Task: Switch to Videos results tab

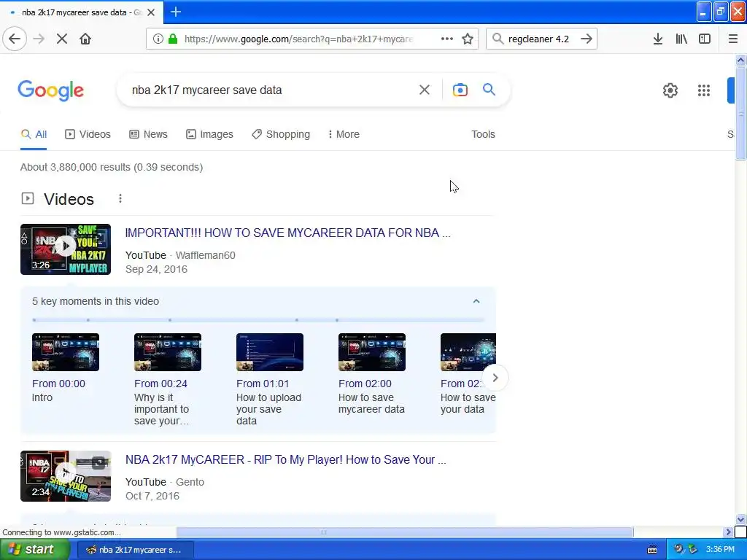Action: [x=88, y=134]
